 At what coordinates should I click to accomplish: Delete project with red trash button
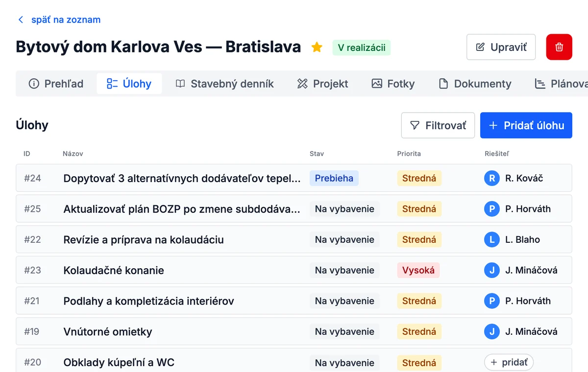(559, 47)
